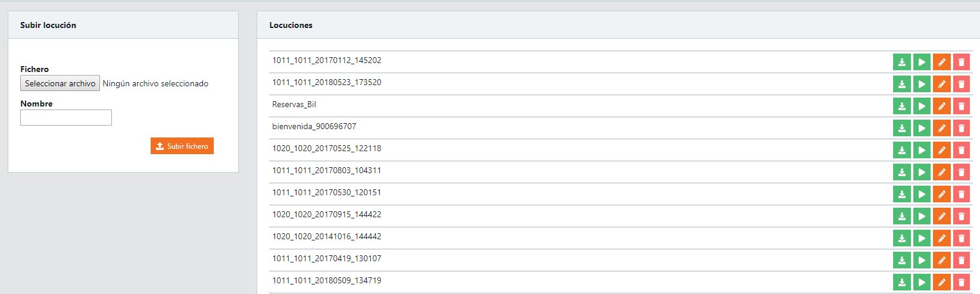
Task: Edit the bienvenida_900696707 entry
Action: (x=941, y=128)
